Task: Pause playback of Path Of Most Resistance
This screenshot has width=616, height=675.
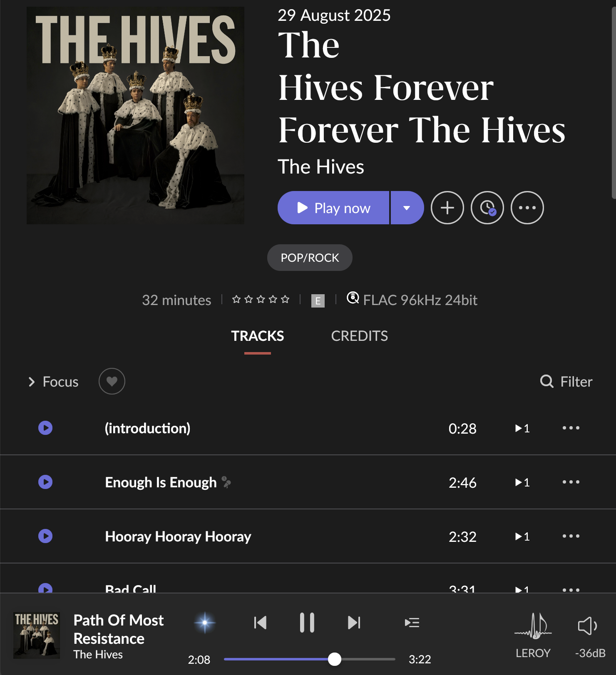Action: 307,623
